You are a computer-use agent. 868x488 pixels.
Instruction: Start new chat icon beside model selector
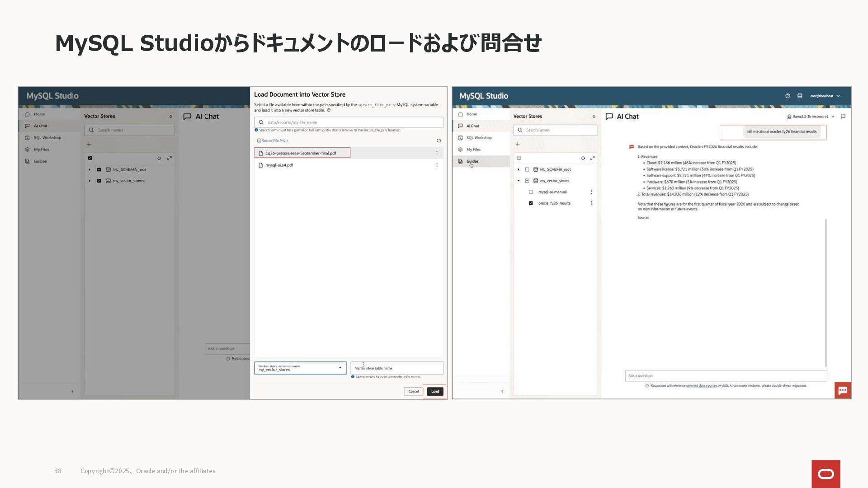(843, 117)
